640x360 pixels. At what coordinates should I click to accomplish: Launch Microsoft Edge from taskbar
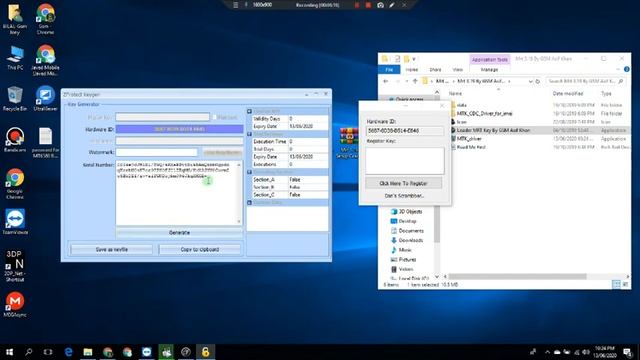pos(68,352)
